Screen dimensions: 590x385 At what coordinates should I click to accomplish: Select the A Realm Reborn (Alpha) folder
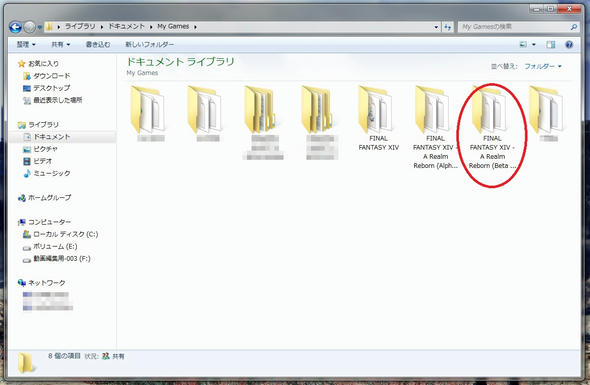pos(435,127)
